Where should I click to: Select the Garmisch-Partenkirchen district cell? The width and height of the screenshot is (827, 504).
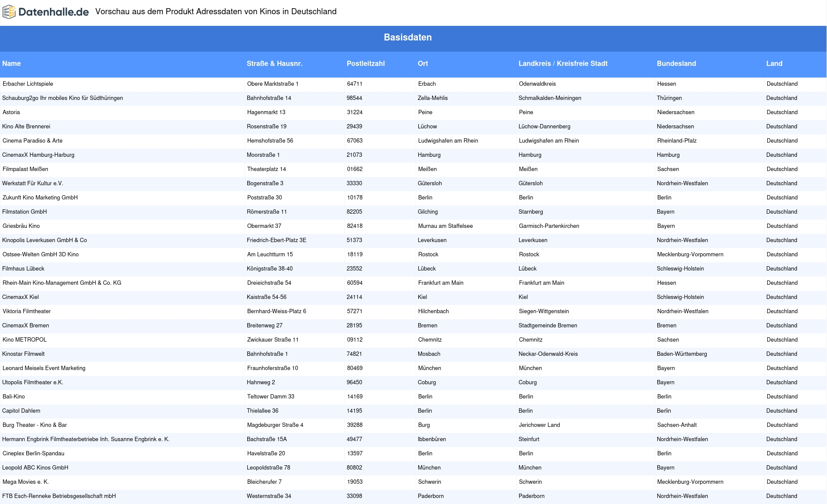pos(549,226)
